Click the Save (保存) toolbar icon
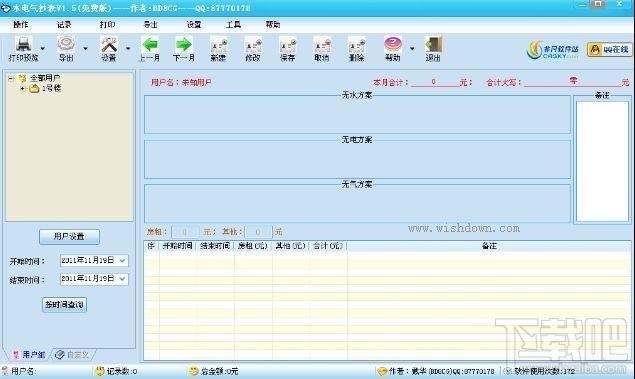The image size is (635, 379). point(288,49)
